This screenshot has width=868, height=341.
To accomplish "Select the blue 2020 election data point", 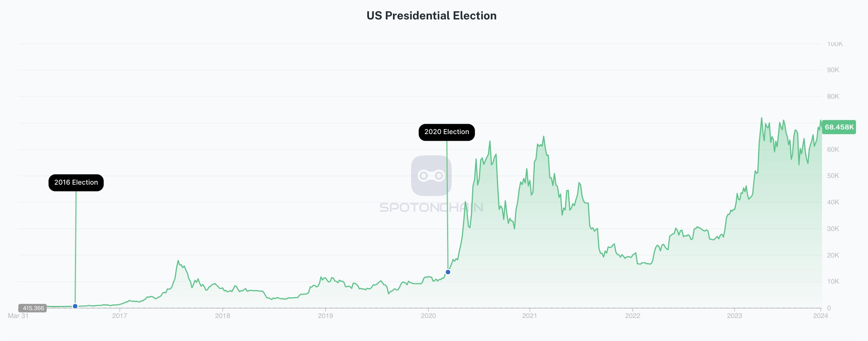I will [448, 272].
